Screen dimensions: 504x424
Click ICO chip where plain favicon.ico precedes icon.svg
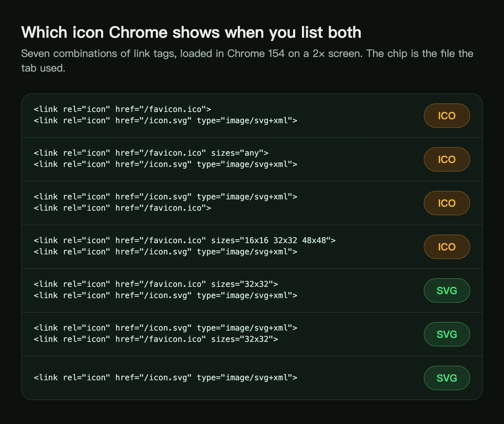[x=447, y=116]
